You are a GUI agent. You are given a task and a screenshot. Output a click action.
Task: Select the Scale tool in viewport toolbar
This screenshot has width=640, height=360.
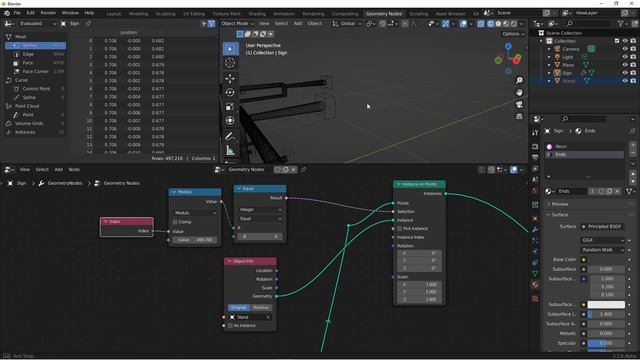[x=230, y=107]
